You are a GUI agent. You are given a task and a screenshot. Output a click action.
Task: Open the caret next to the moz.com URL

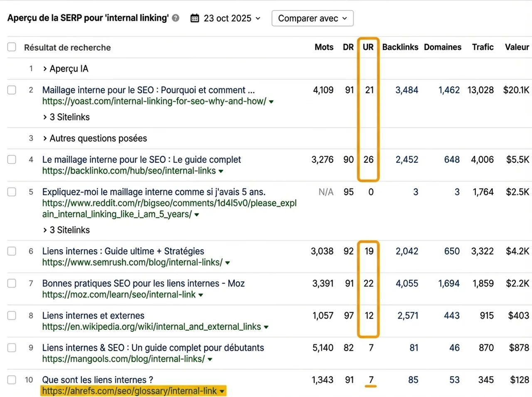[x=201, y=294]
